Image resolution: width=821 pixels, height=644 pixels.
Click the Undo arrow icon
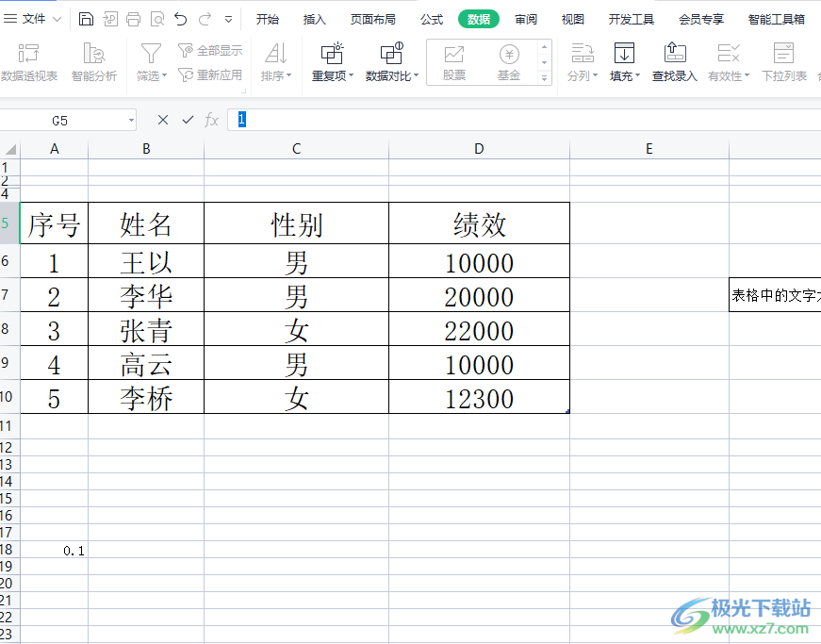coord(181,20)
